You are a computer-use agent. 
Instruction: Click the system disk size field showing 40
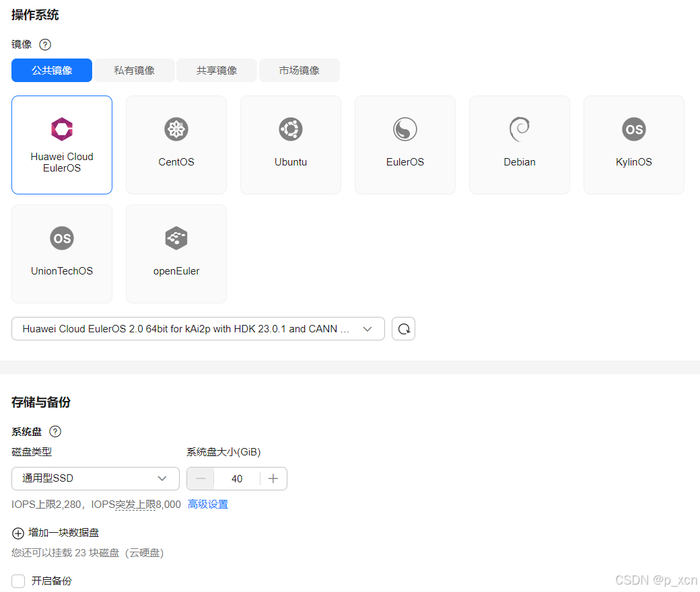(x=237, y=479)
